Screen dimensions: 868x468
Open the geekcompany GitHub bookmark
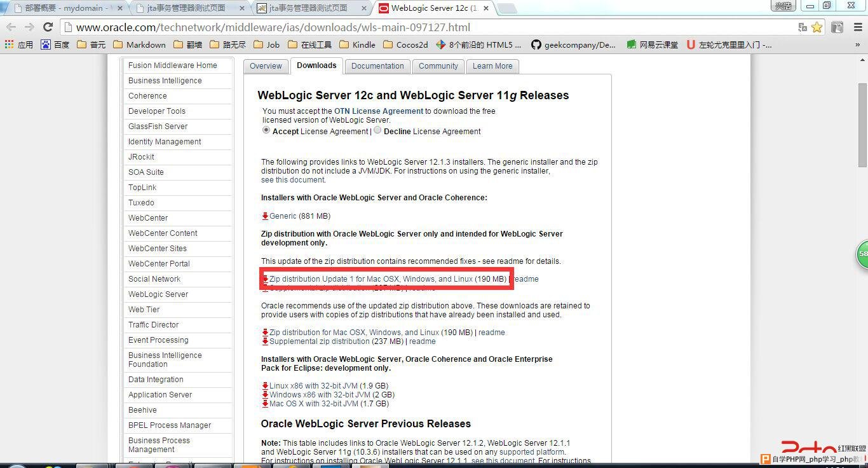(574, 45)
